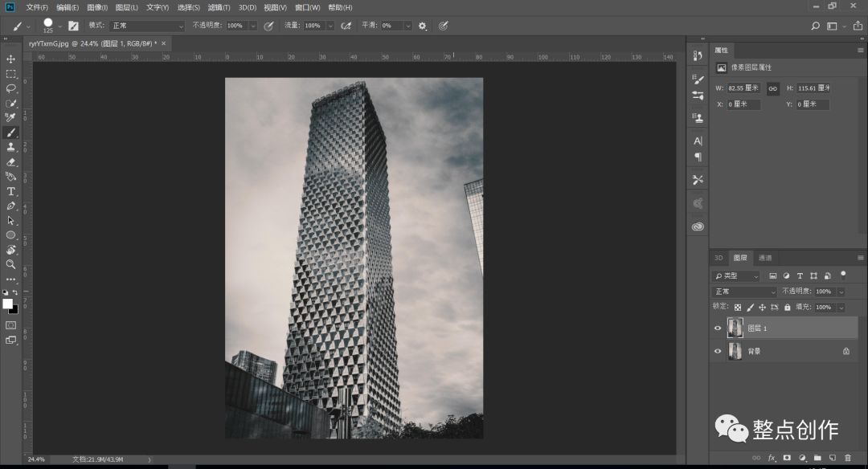
Task: Switch to the 3D tab
Action: (x=719, y=258)
